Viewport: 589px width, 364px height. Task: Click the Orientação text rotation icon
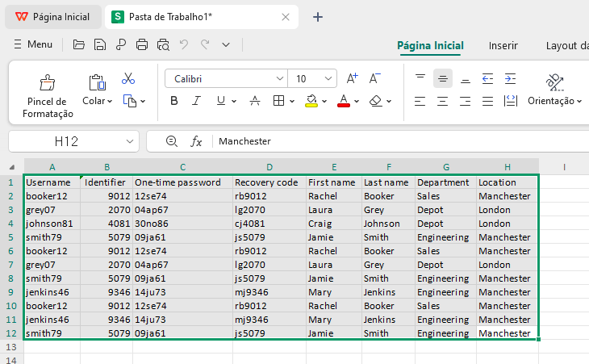pos(554,82)
